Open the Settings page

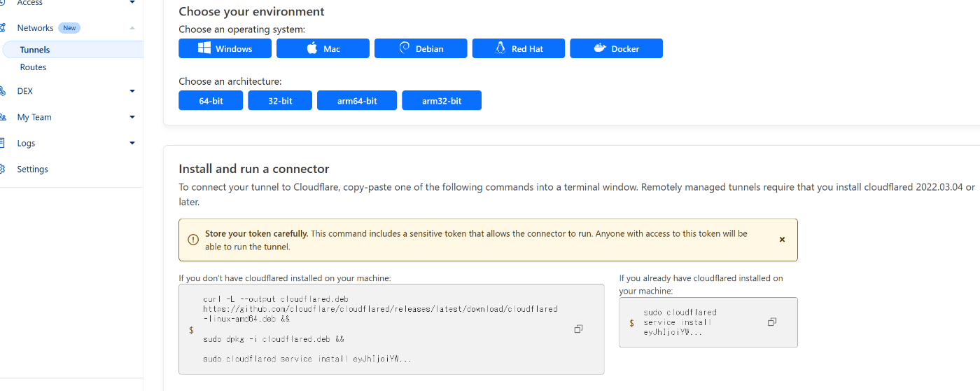coord(32,169)
